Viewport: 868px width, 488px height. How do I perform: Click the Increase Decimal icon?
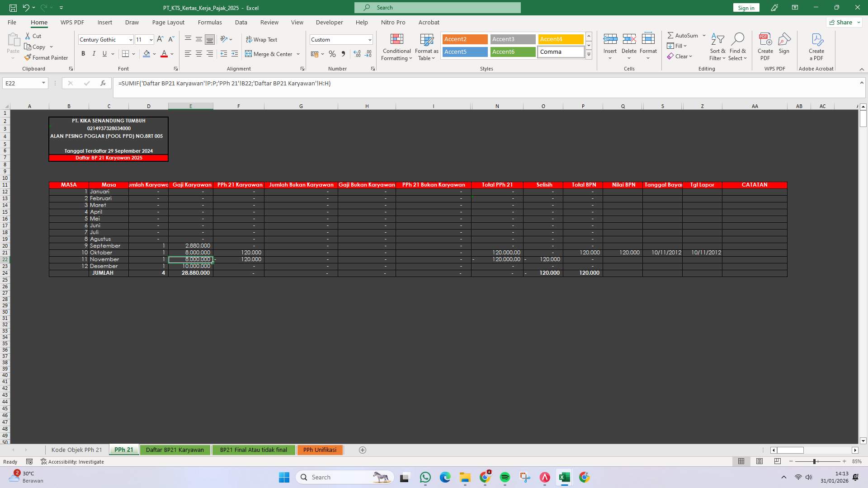pos(357,54)
